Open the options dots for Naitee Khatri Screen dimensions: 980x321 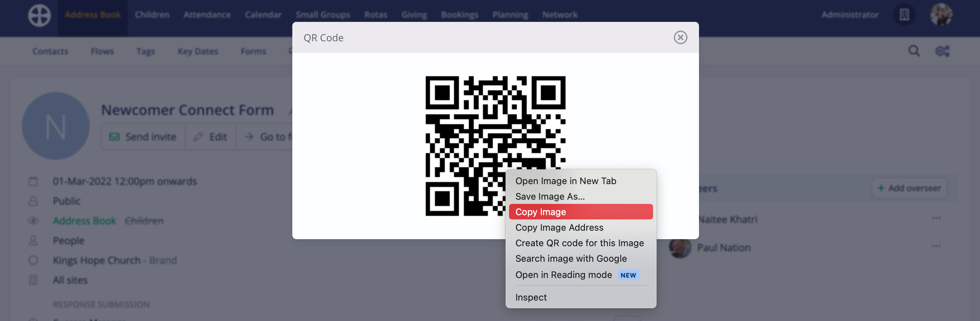point(936,218)
